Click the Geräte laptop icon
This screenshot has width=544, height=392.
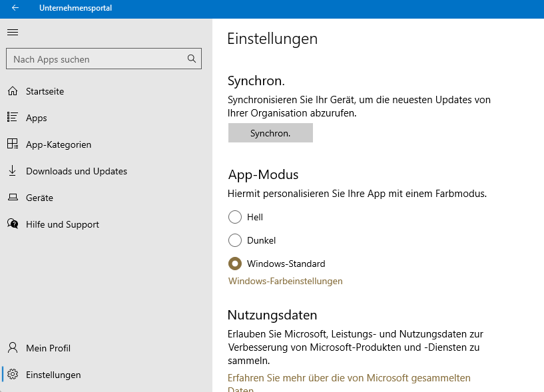coord(12,198)
